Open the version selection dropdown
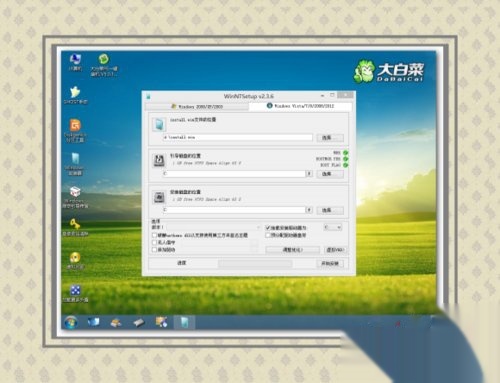500x383 pixels. (214, 227)
